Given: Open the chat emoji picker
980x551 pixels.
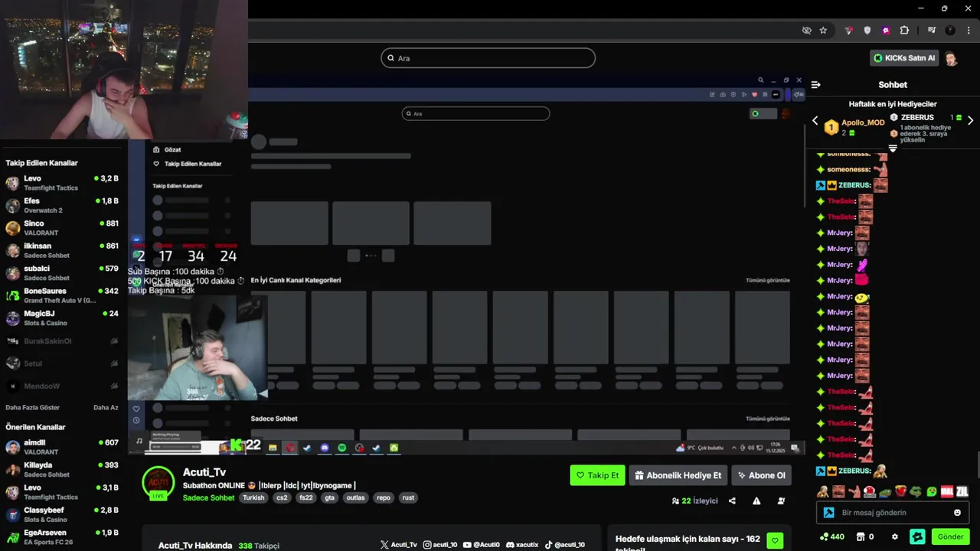Looking at the screenshot, I should pyautogui.click(x=957, y=513).
